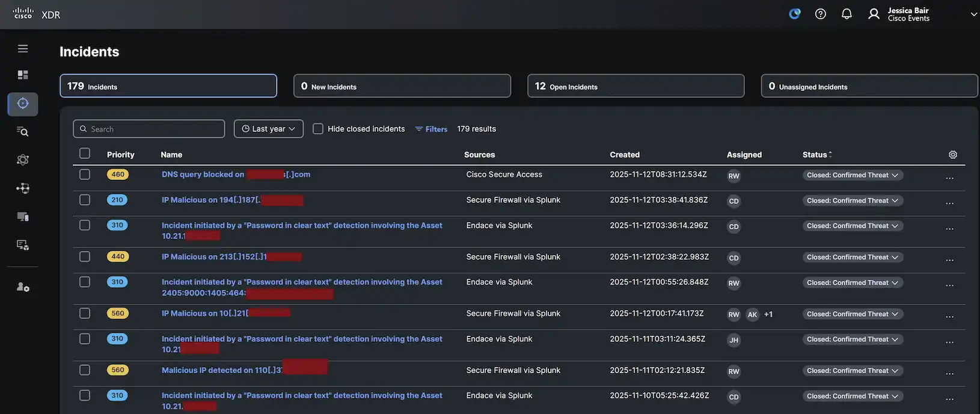The height and width of the screenshot is (414, 980).
Task: Open the help question mark icon
Action: click(820, 14)
